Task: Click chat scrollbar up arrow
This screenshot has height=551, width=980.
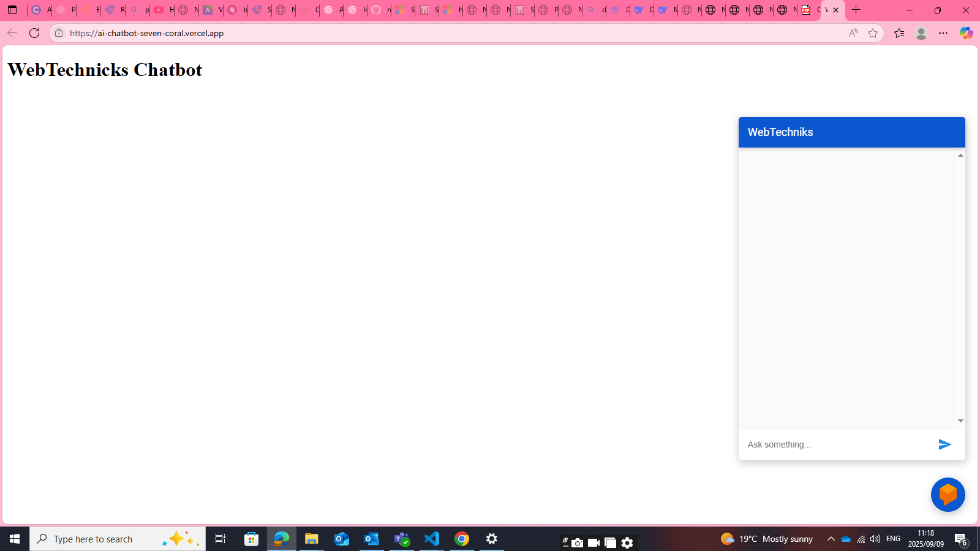Action: click(x=960, y=156)
